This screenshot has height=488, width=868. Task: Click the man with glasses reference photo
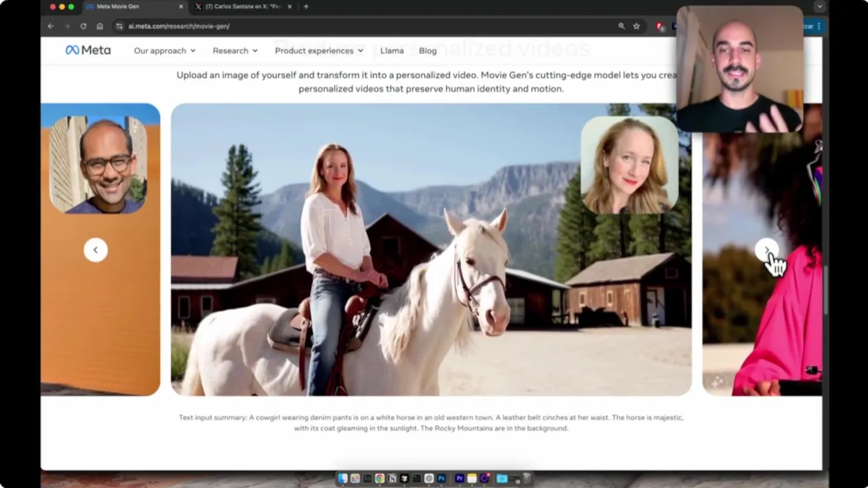98,165
